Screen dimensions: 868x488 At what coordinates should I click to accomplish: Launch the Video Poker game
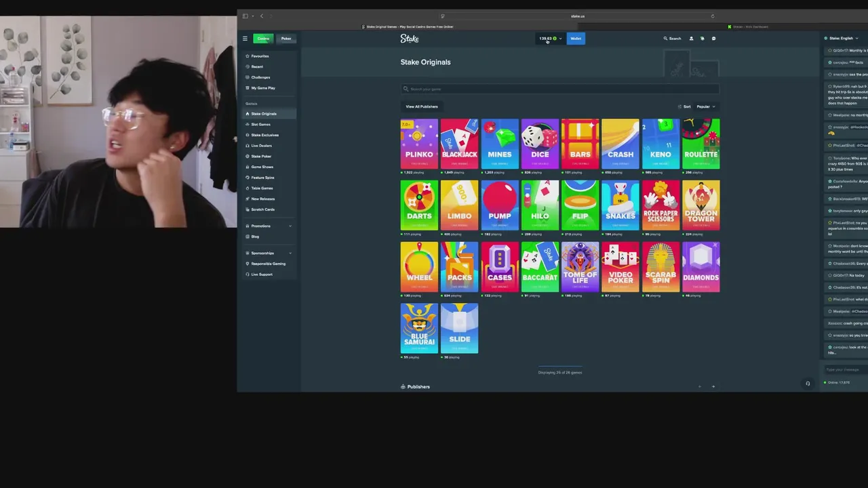620,266
